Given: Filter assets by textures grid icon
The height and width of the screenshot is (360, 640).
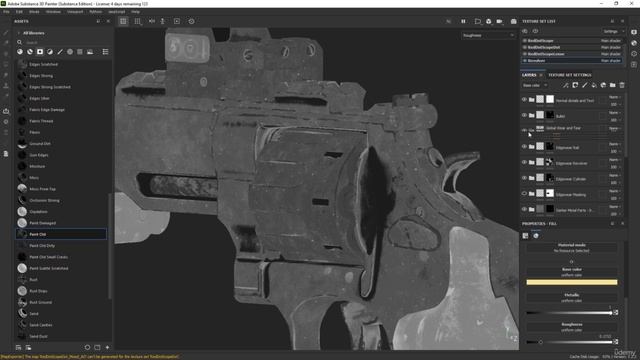Looking at the screenshot, I should coord(80,52).
